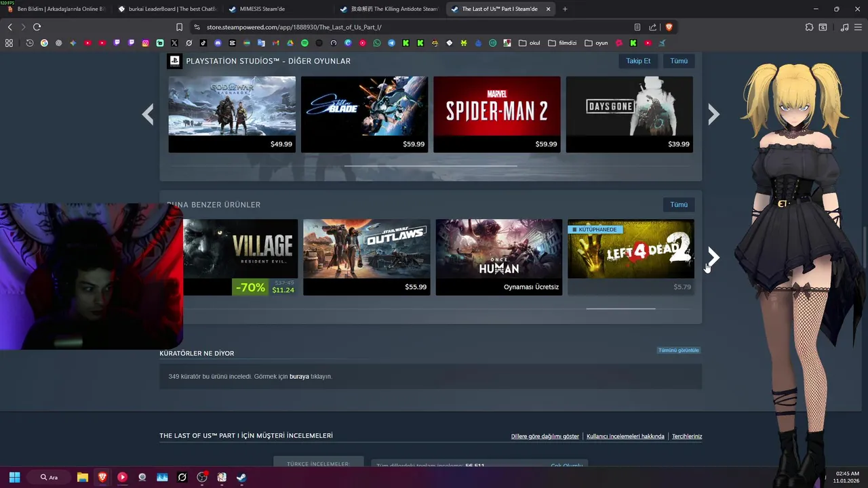Close The Last of Us Part I tab

[548, 9]
